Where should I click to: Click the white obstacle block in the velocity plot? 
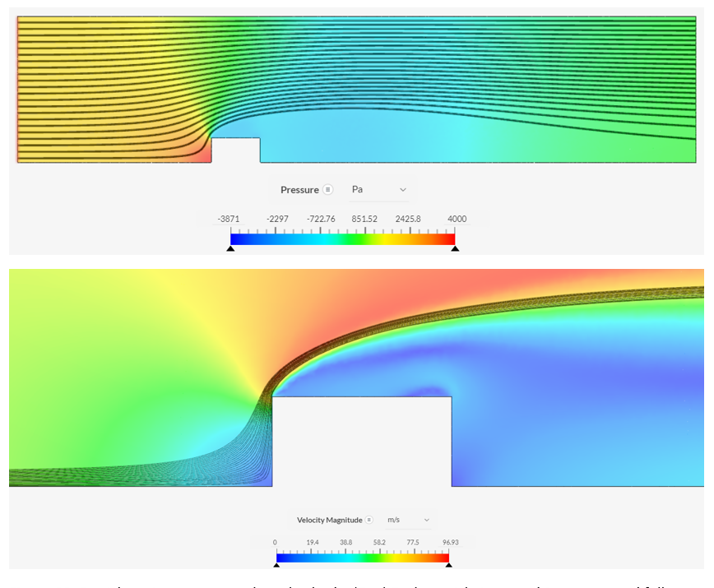click(x=361, y=442)
